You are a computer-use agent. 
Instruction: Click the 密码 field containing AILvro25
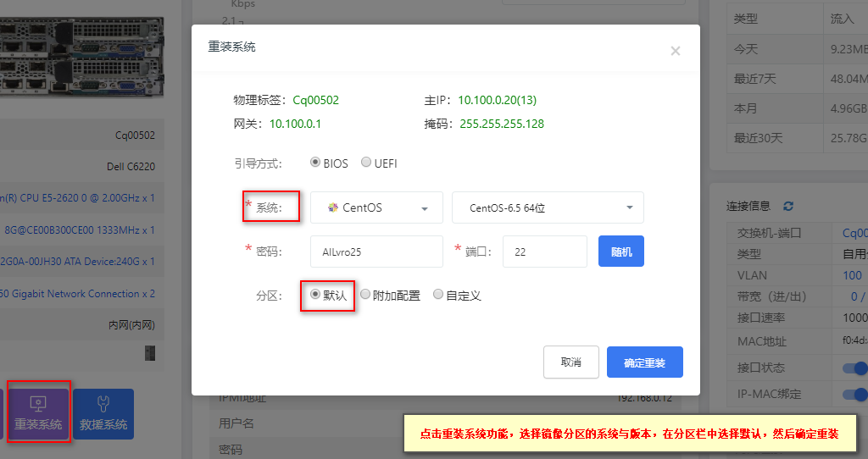pos(376,252)
